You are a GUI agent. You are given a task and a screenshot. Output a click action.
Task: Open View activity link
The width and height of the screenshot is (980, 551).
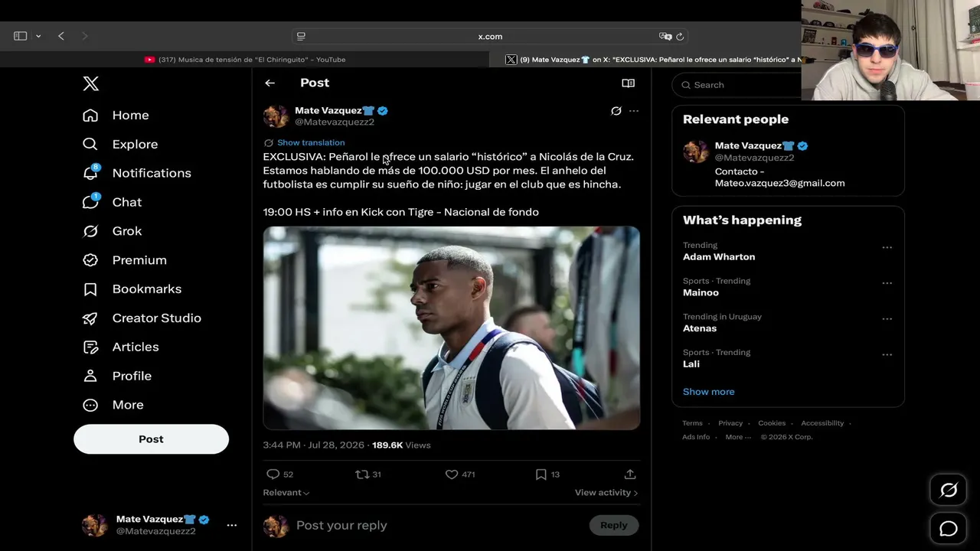(x=606, y=493)
